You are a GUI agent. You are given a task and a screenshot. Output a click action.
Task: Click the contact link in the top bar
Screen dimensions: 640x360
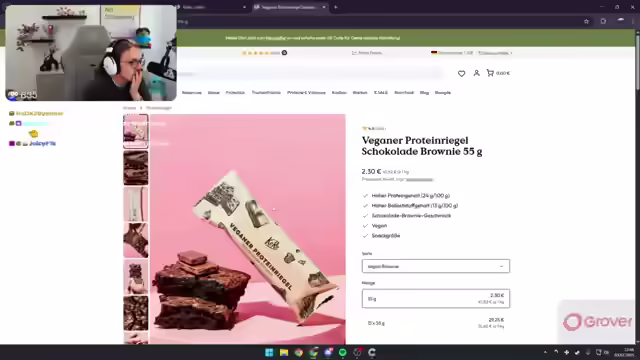coord(367,53)
